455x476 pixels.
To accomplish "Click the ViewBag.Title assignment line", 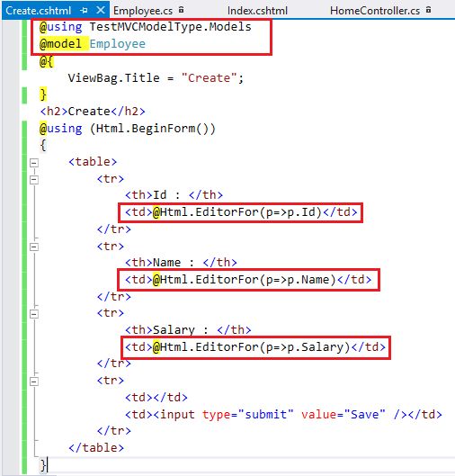I will click(x=156, y=78).
